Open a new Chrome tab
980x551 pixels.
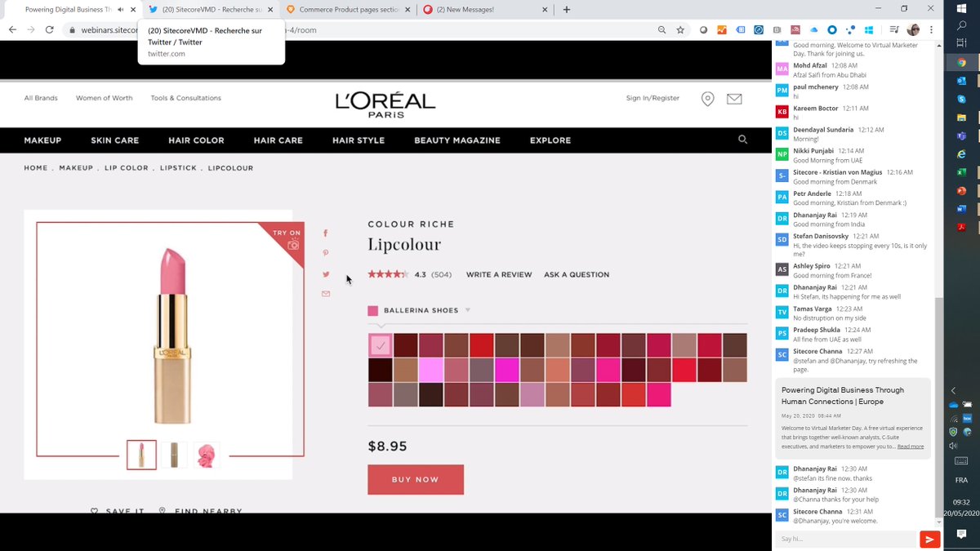pyautogui.click(x=567, y=10)
